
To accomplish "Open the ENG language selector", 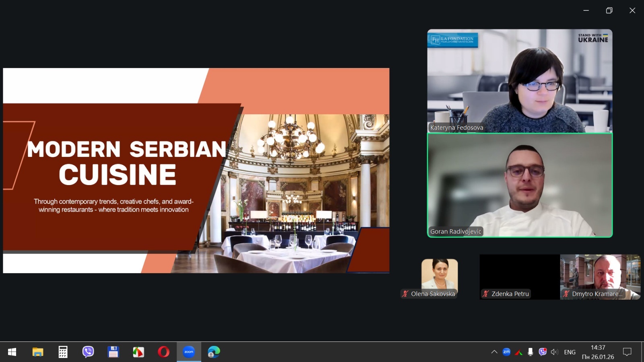I will (570, 352).
